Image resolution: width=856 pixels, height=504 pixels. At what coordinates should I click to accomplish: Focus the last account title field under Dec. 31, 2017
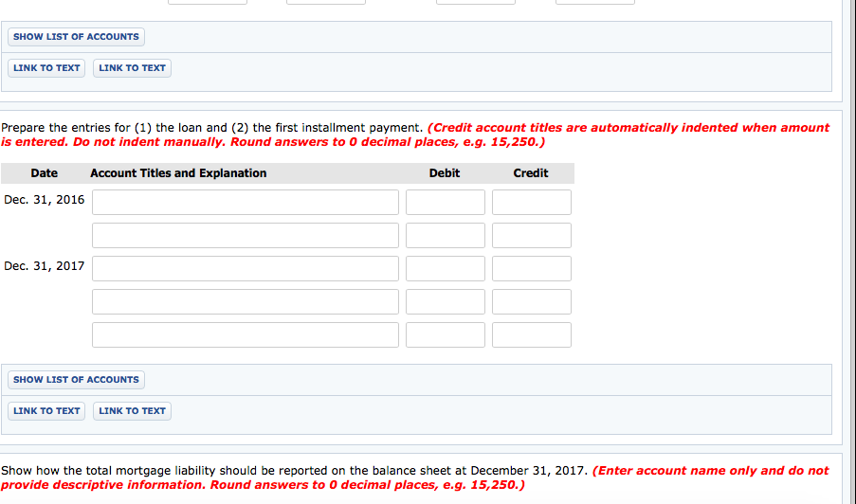pyautogui.click(x=246, y=335)
